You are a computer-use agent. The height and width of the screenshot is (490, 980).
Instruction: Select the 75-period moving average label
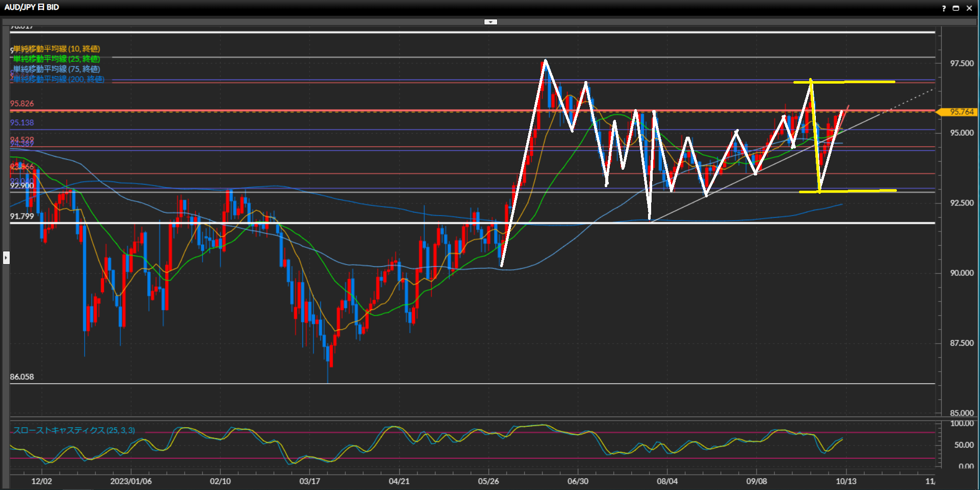(x=57, y=69)
